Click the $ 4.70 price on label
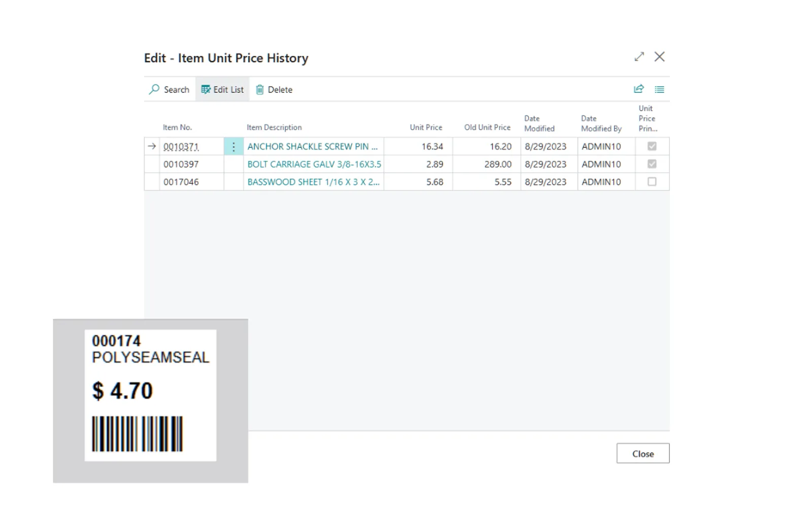Image resolution: width=812 pixels, height=508 pixels. 122,391
